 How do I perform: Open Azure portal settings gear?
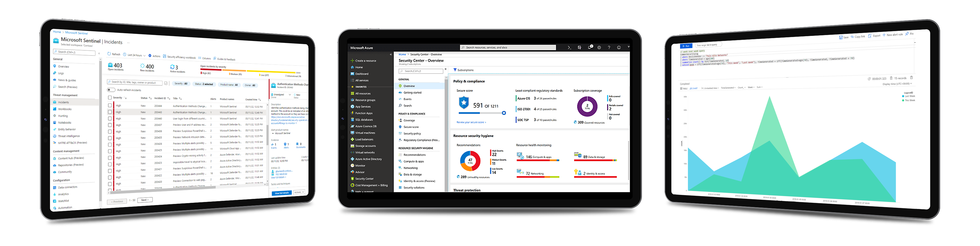(x=599, y=47)
